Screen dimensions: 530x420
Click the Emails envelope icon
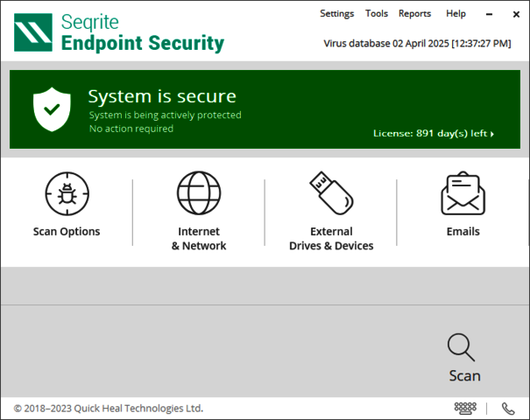(463, 193)
